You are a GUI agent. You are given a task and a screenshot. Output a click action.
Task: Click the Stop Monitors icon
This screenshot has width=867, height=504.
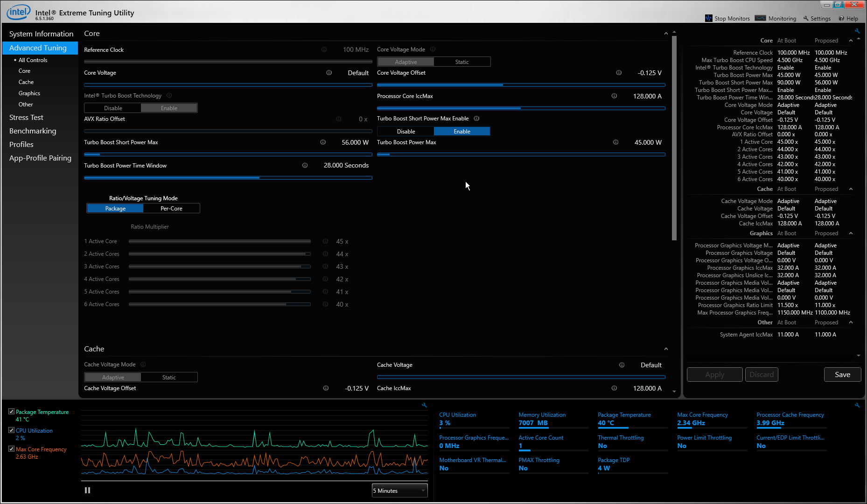coord(709,18)
